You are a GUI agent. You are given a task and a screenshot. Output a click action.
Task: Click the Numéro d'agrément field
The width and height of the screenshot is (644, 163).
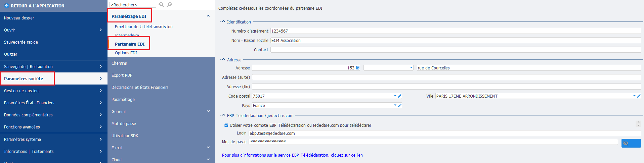tap(456, 31)
